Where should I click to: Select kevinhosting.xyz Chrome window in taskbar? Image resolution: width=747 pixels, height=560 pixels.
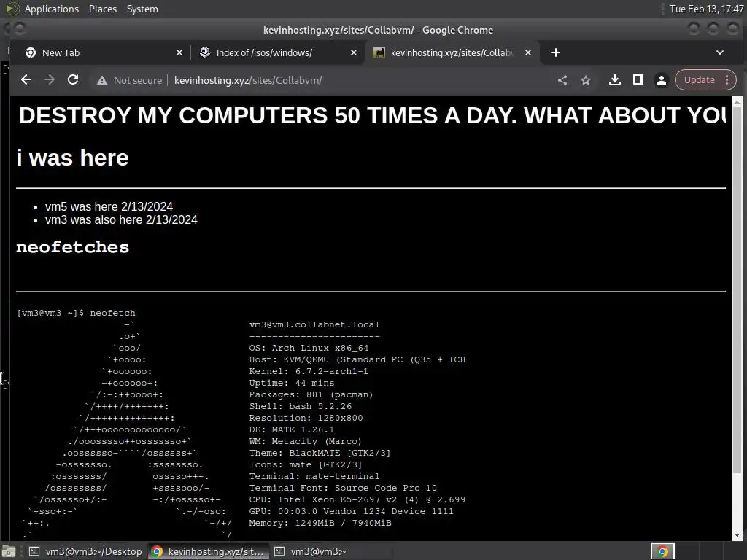coord(208,551)
